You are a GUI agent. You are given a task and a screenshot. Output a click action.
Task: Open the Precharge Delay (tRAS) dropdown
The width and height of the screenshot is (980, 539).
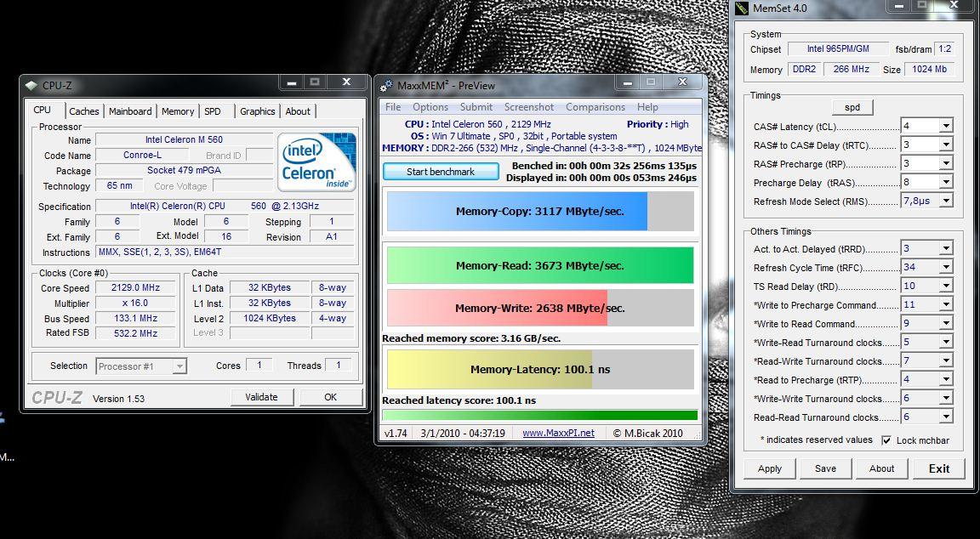[946, 183]
